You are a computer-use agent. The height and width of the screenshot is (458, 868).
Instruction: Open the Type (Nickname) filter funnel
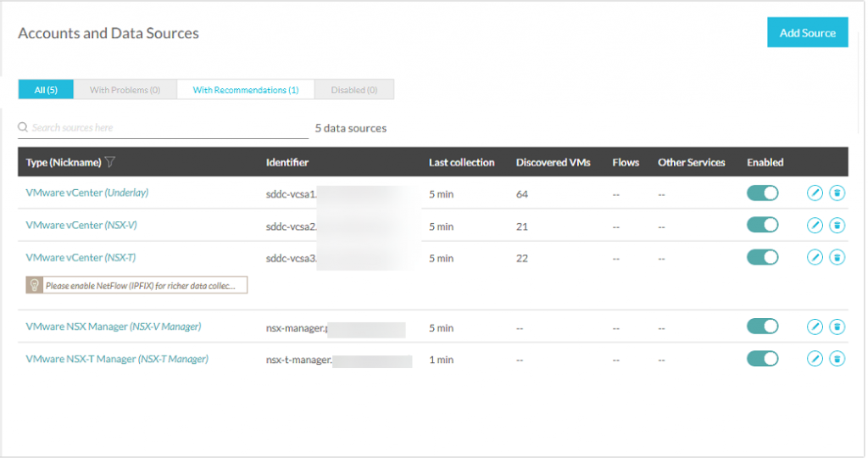click(109, 162)
